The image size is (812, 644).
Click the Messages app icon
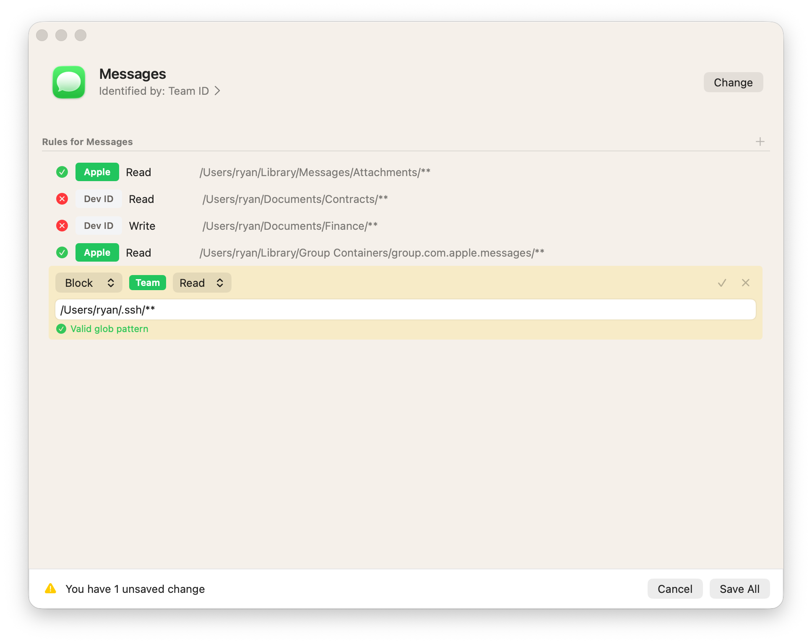click(x=69, y=82)
